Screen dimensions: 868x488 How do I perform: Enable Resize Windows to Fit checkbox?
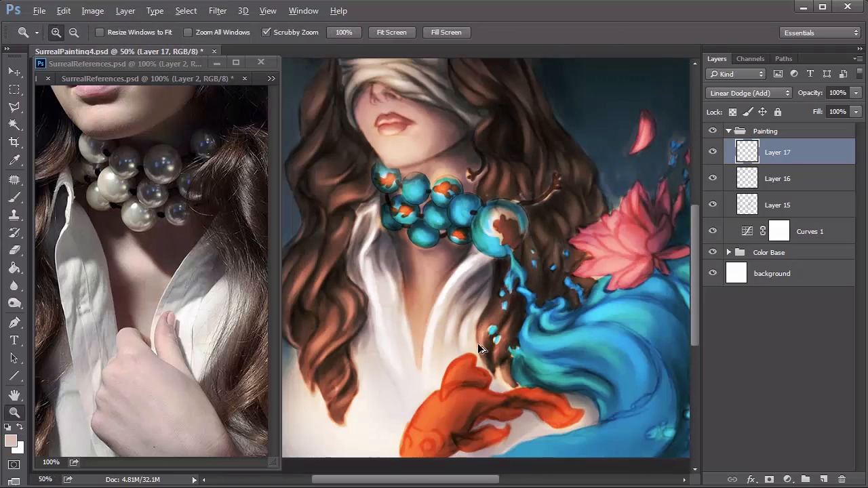(100, 32)
